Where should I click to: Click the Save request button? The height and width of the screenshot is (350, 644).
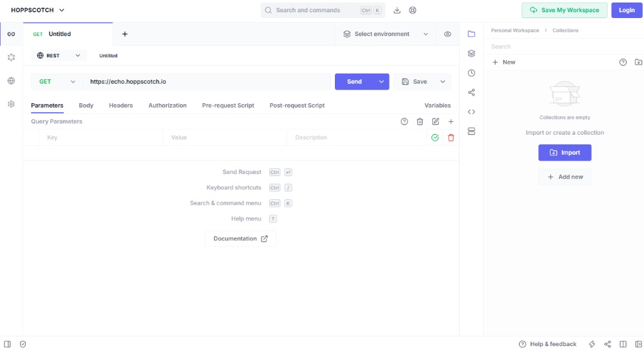415,81
